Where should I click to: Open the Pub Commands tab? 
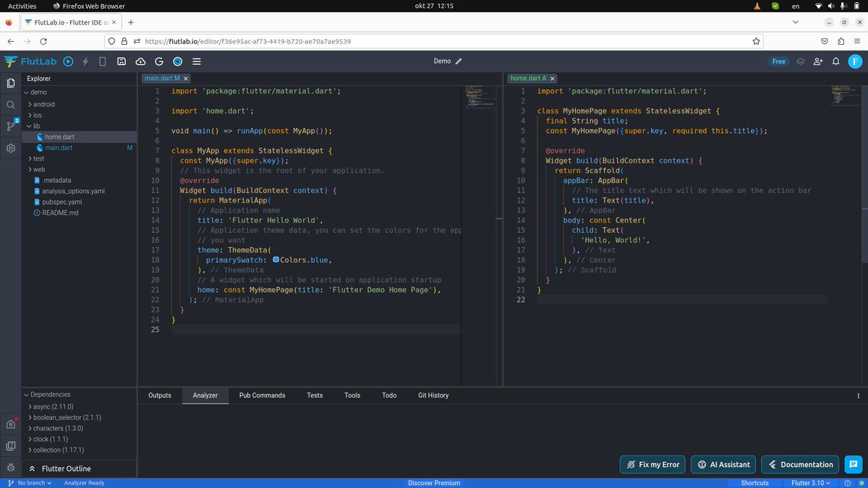click(262, 395)
